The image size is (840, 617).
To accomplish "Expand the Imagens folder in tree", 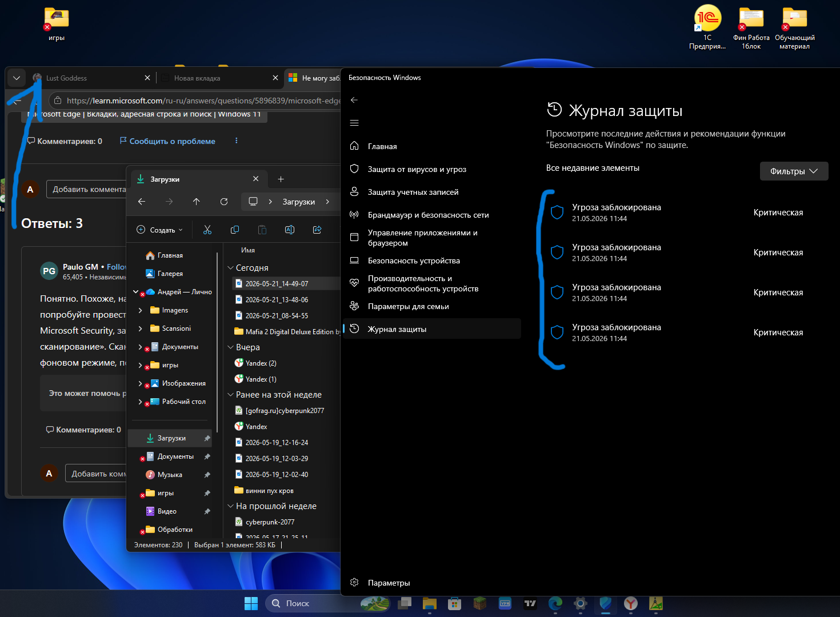I will [141, 310].
